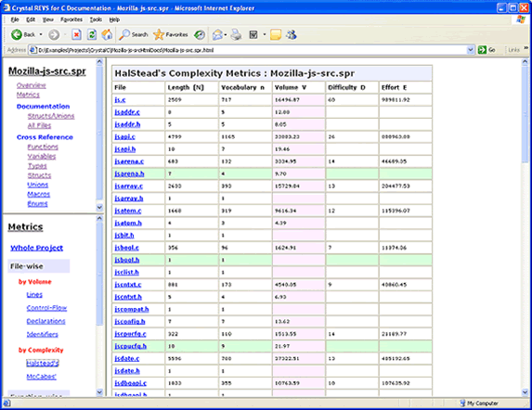Screen dimensions: 532x410
Task: Open the Favorites menu
Action: coord(71,19)
